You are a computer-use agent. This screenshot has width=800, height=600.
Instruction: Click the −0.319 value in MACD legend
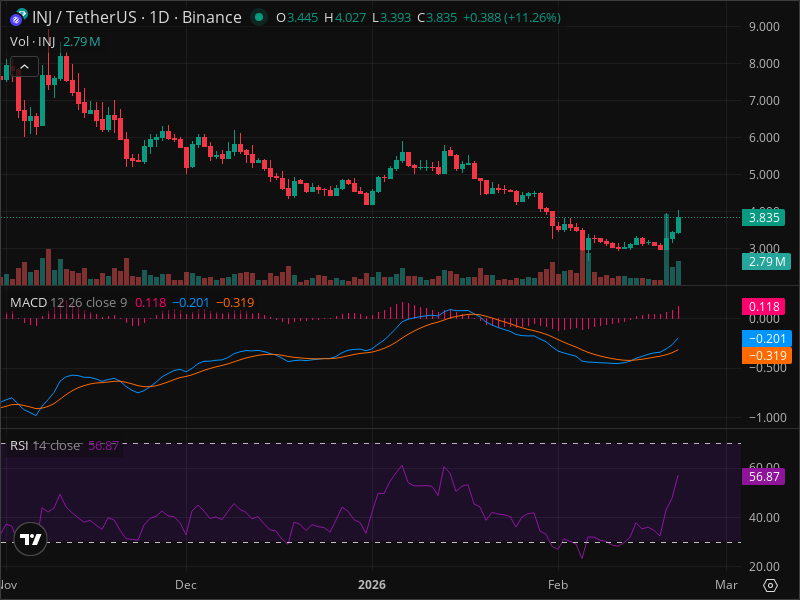[235, 303]
